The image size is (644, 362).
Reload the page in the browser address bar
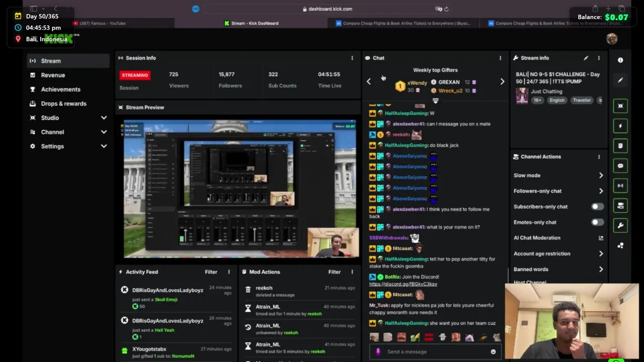(x=446, y=9)
